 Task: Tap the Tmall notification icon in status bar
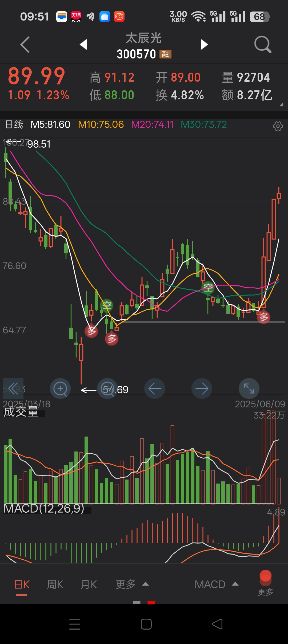coord(76,17)
